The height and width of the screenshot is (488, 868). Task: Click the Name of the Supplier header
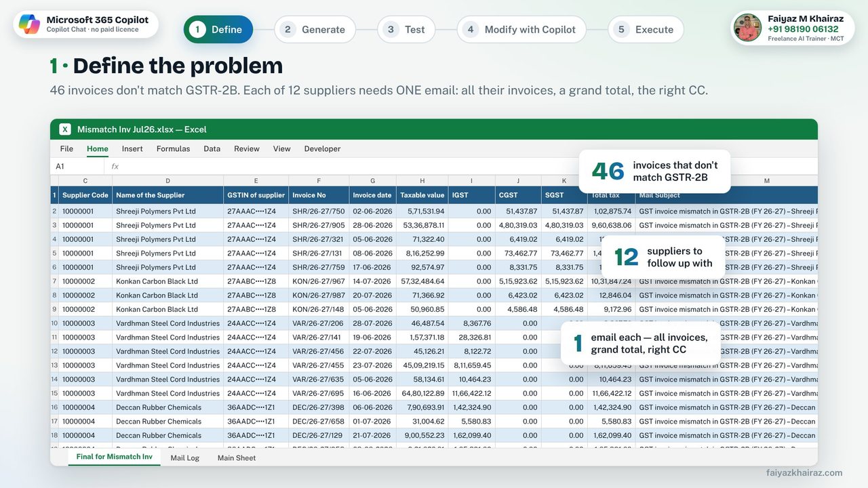click(x=167, y=195)
